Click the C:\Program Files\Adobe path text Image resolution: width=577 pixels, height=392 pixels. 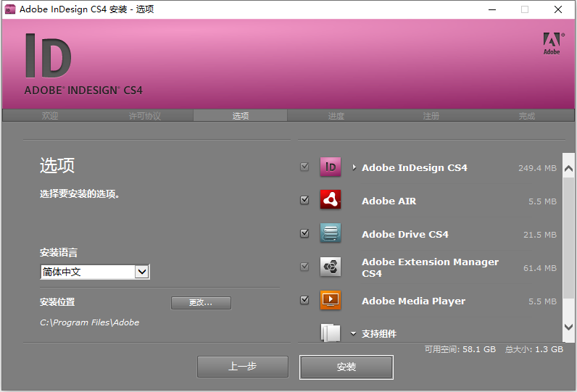point(89,322)
